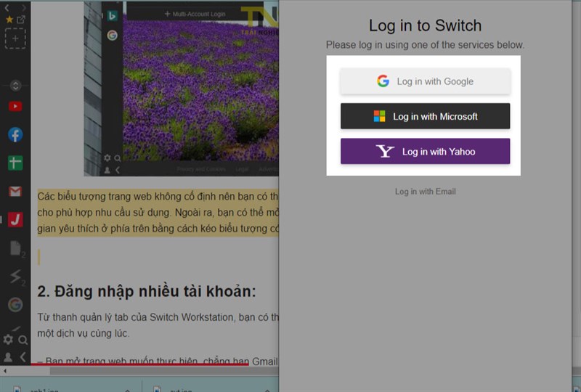The width and height of the screenshot is (581, 392).
Task: Click the lavender field image thumbnail
Action: tap(200, 89)
